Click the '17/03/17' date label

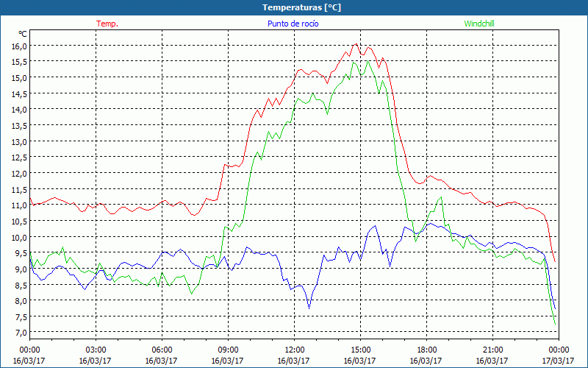[x=558, y=361]
